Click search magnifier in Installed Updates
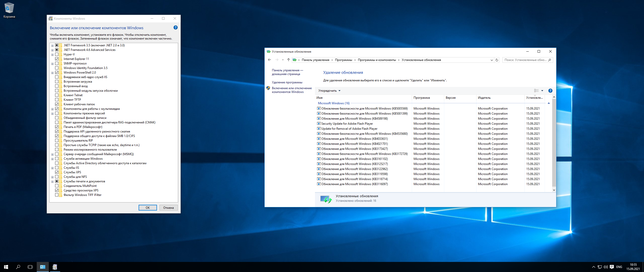The image size is (644, 272). (x=550, y=60)
